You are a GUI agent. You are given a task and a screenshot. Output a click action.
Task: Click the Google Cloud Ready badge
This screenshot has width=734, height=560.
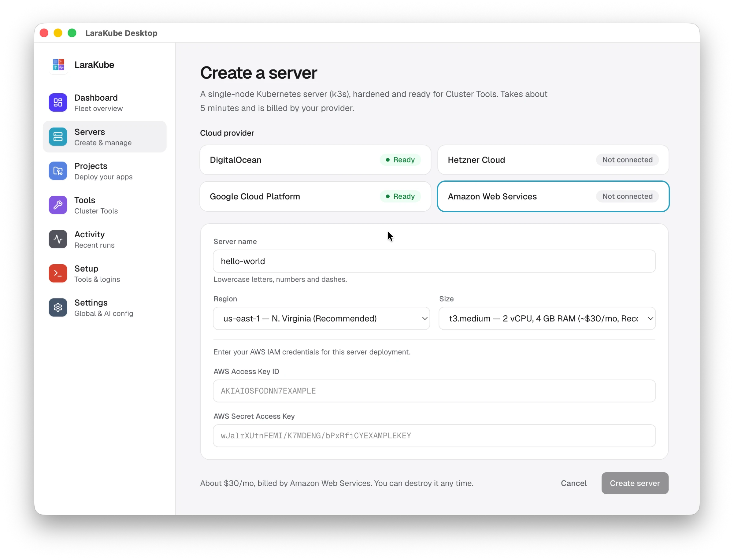click(400, 197)
